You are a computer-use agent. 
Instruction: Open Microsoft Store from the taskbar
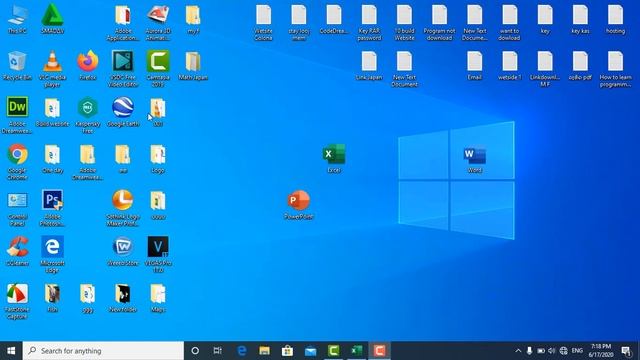pyautogui.click(x=287, y=351)
